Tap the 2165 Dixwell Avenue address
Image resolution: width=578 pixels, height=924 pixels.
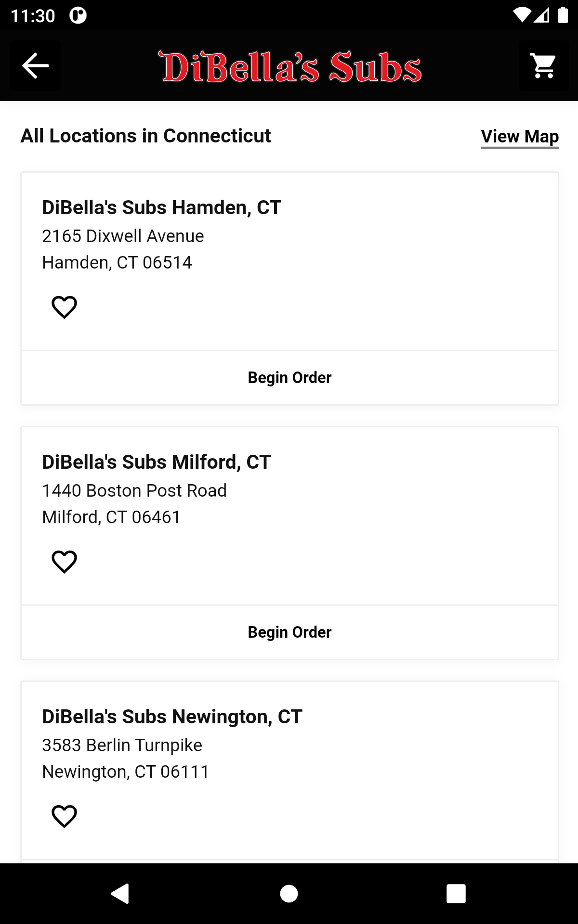[x=123, y=236]
